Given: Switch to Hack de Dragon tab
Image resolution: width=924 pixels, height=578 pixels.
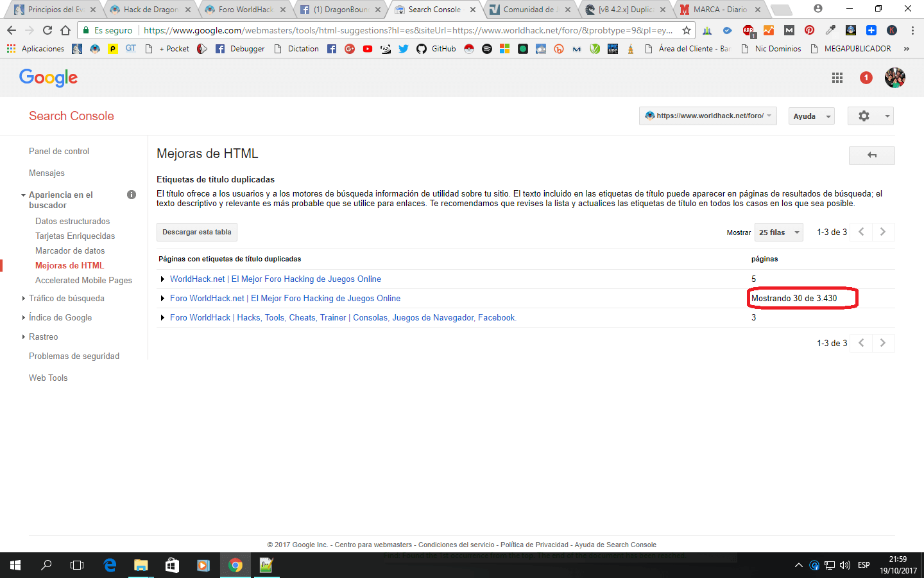Looking at the screenshot, I should pos(151,10).
